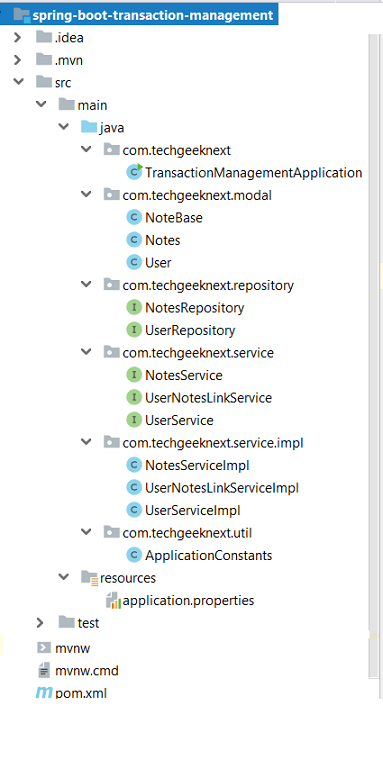Click the NotesRepository interface icon
This screenshot has width=383, height=769.
click(134, 308)
